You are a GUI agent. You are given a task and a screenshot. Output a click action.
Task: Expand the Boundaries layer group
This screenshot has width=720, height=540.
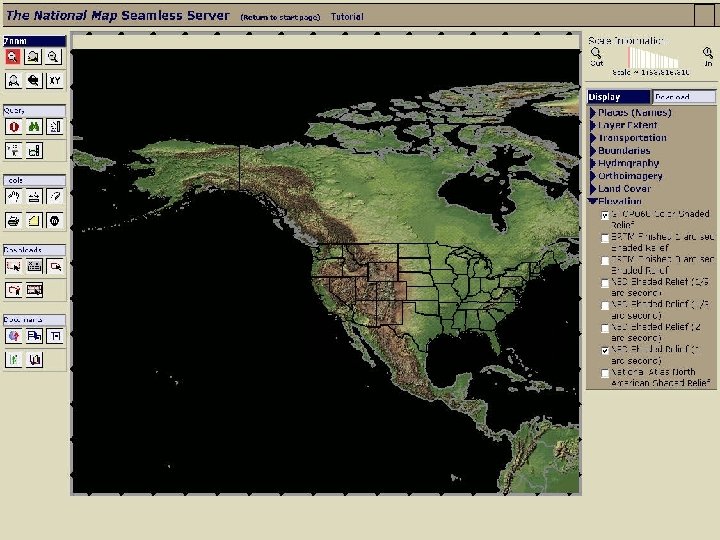[x=593, y=151]
